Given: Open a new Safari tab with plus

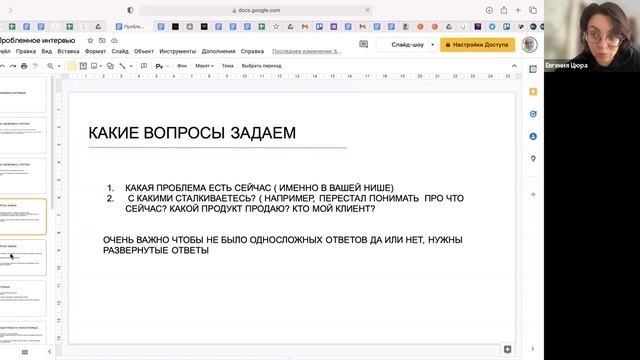Looking at the screenshot, I should [x=518, y=10].
